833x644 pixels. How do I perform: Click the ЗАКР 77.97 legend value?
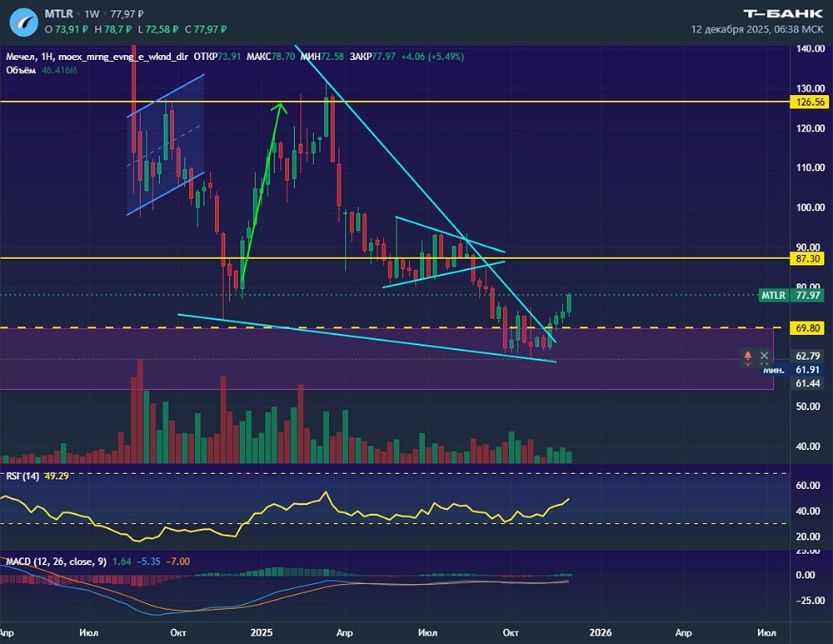point(372,57)
